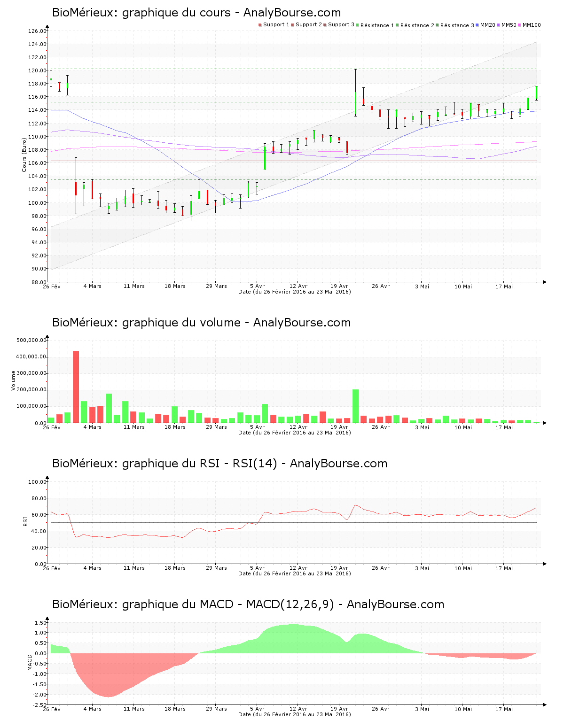Click the 126.00 tick on price axis
564x728 pixels.
pyautogui.click(x=37, y=31)
